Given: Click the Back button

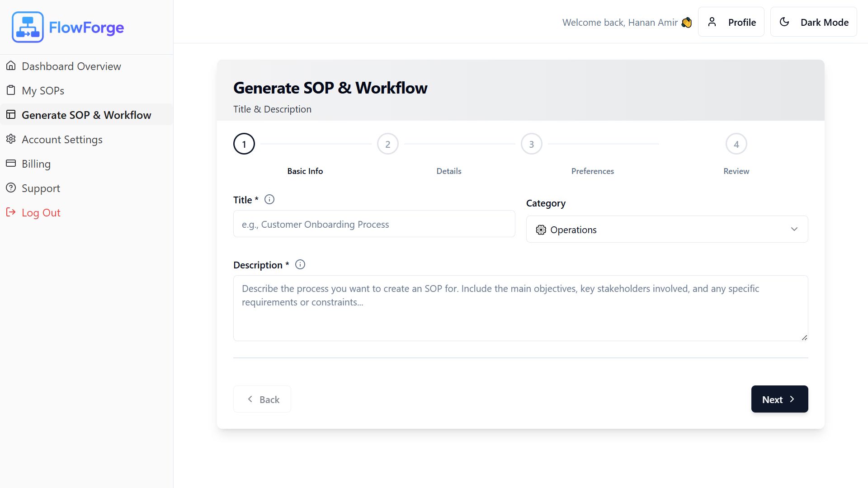Looking at the screenshot, I should 262,399.
